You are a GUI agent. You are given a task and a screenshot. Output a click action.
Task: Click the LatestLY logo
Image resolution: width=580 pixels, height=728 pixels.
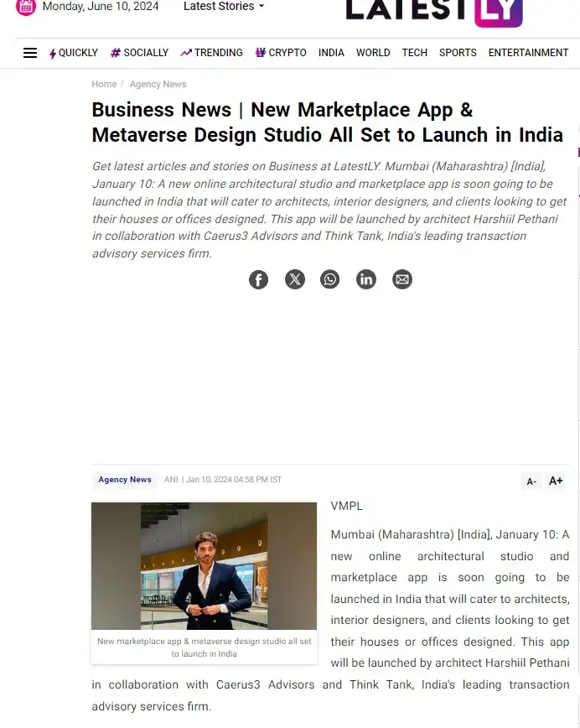434,11
